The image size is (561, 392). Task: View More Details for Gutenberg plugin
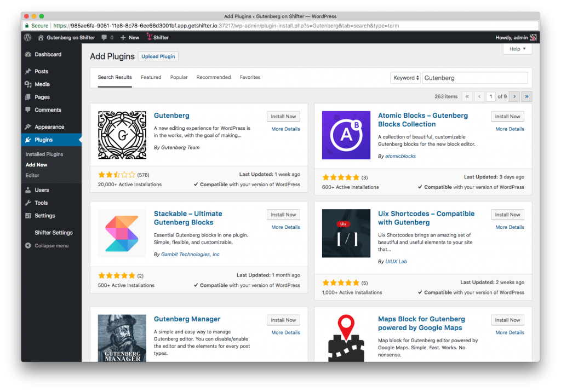point(285,129)
